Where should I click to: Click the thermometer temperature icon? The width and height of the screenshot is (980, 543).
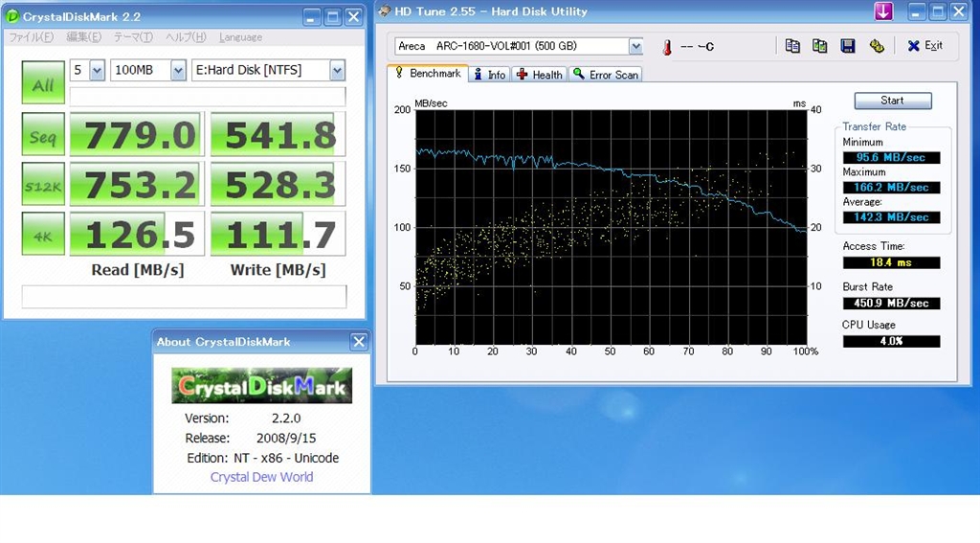point(666,47)
